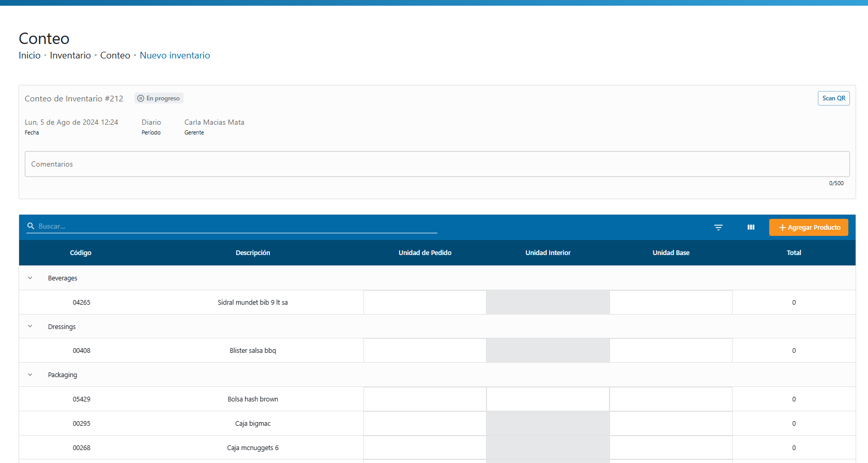The image size is (868, 463).
Task: Click the Descripción column header
Action: (253, 253)
